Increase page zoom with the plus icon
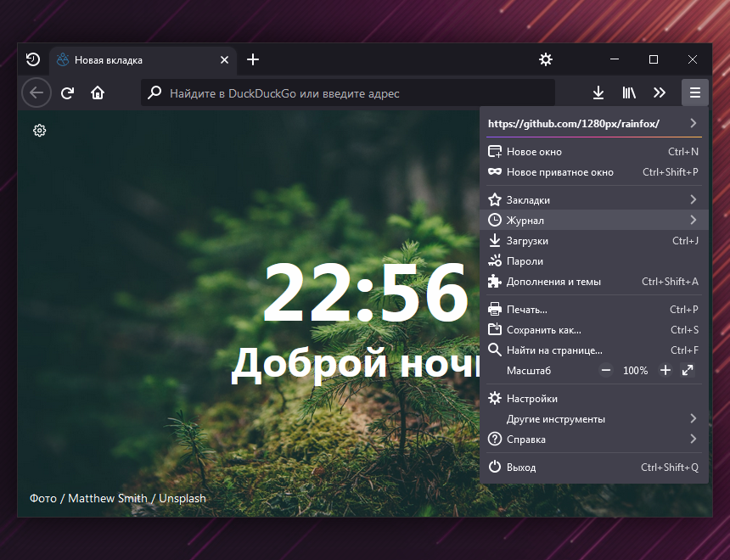The image size is (730, 560). [x=665, y=370]
